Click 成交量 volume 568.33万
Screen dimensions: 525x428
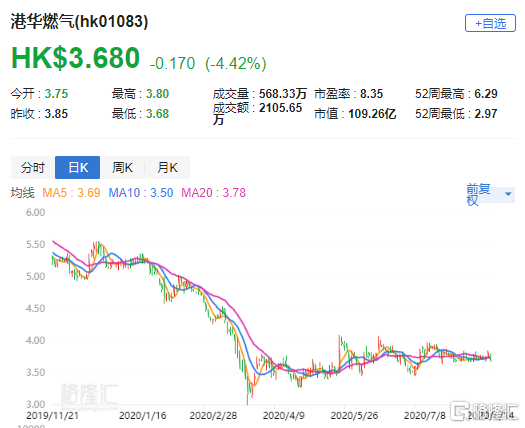click(260, 94)
